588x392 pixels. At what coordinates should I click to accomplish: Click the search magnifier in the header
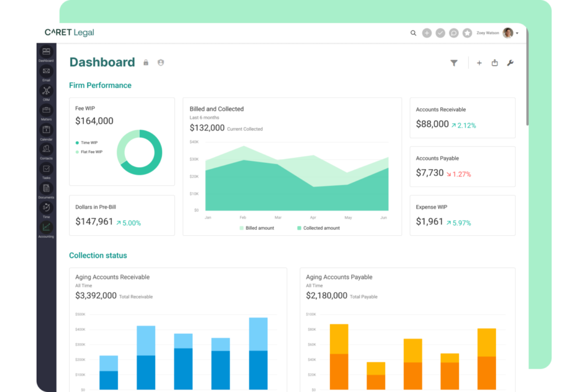[x=413, y=33]
